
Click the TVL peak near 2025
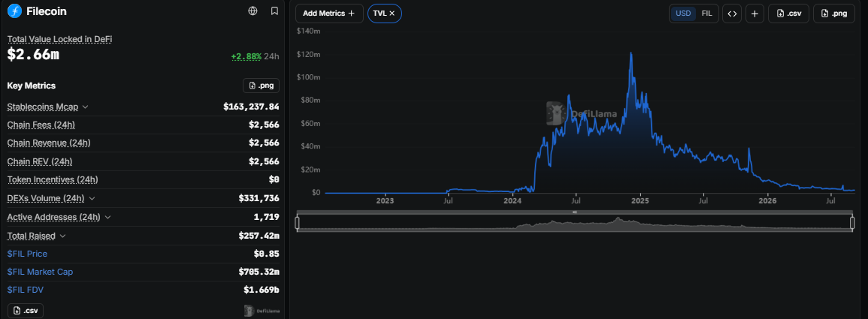tap(631, 53)
